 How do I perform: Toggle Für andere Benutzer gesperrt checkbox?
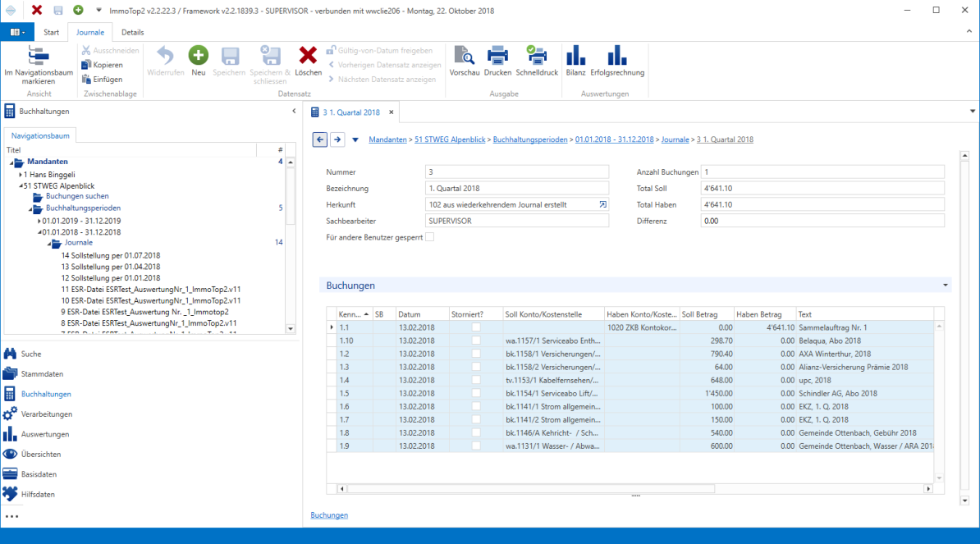pos(430,237)
